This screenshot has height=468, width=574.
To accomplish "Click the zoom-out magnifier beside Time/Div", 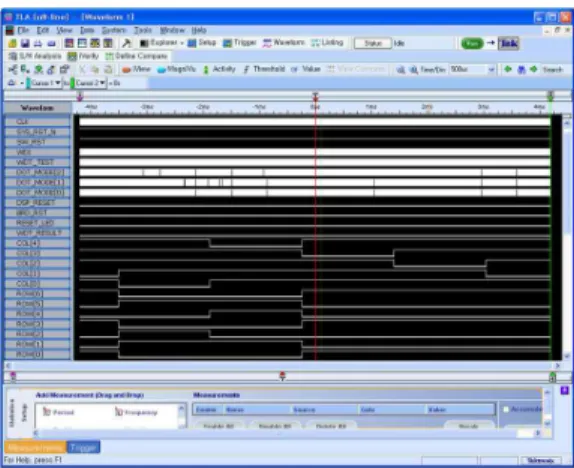I will 413,70.
